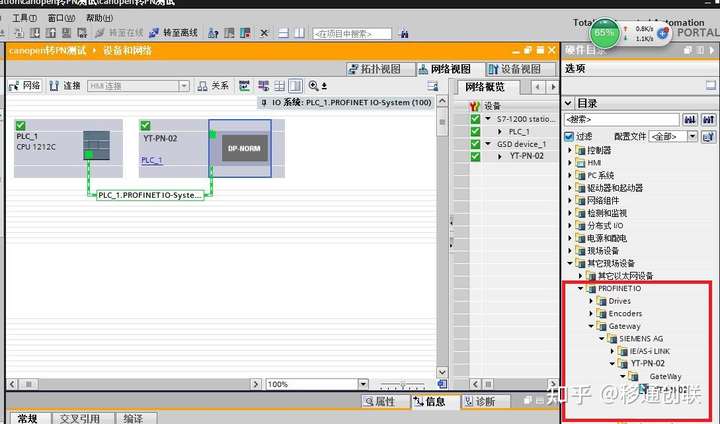This screenshot has width=720, height=424.
Task: Expand the IE/AS-i LINK folder
Action: pos(612,351)
